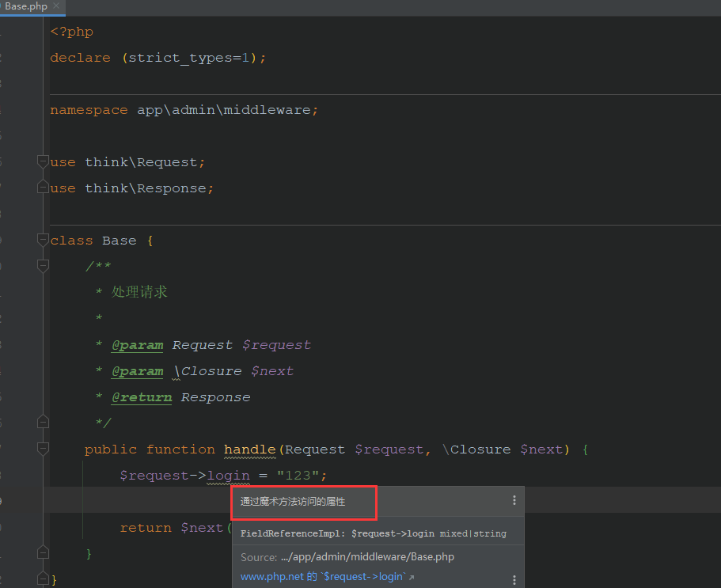Image resolution: width=721 pixels, height=588 pixels.
Task: Fold the docblock comment at its /** start
Action: [43, 267]
